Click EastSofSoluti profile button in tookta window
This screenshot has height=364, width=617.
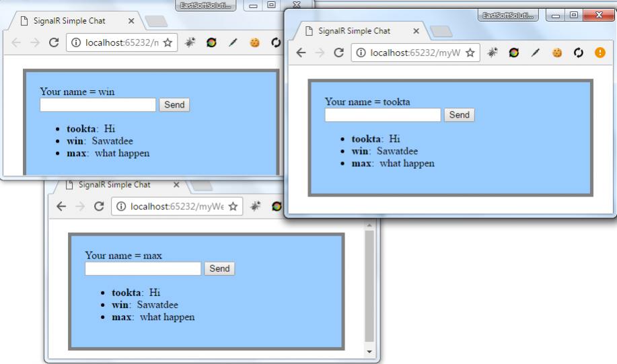(508, 15)
